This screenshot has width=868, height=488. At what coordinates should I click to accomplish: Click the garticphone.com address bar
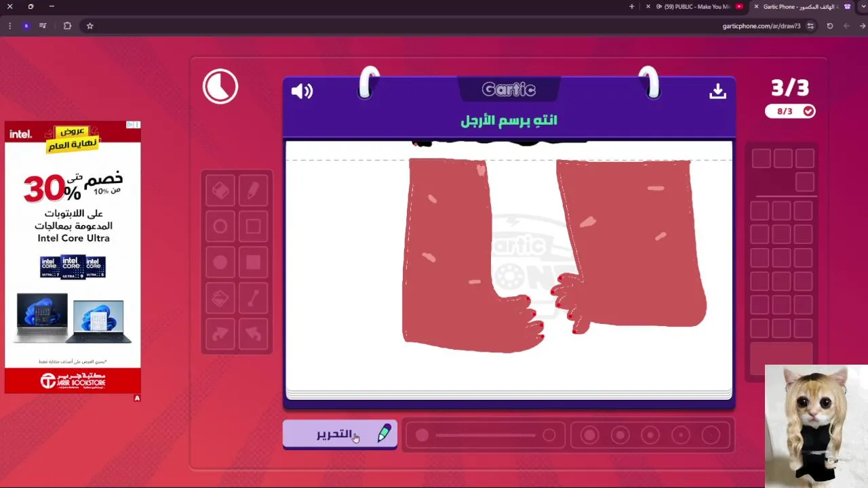tap(761, 26)
